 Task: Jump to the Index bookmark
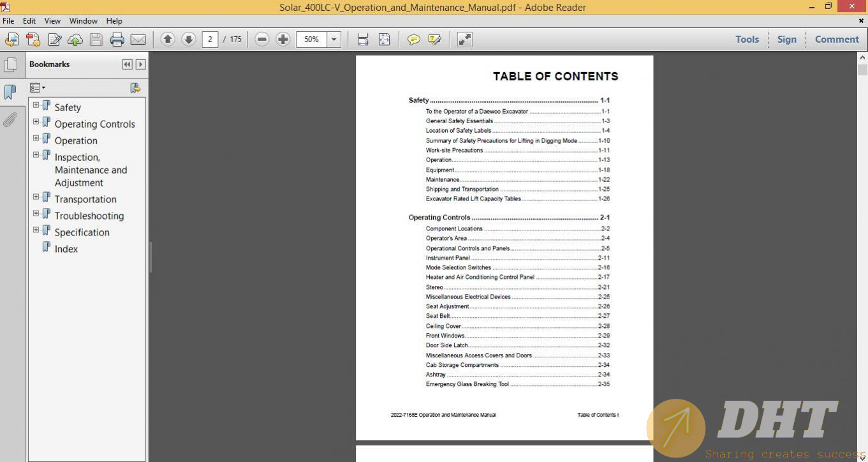(x=66, y=249)
